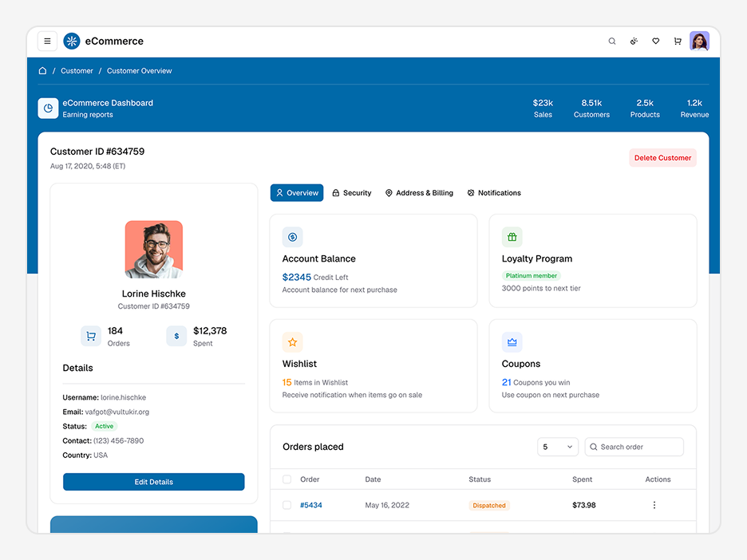747x560 pixels.
Task: Click the May 16, 2022 date cell
Action: (387, 505)
